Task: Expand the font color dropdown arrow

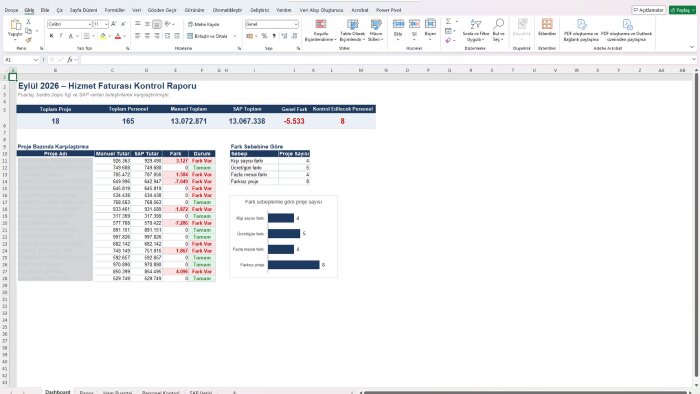Action: pos(125,36)
